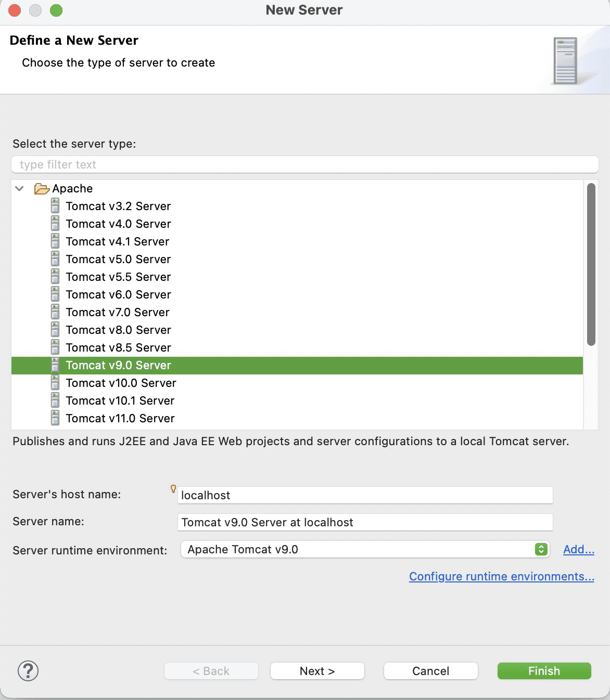Click the server type list scrollbar
This screenshot has width=610, height=700.
(x=591, y=264)
